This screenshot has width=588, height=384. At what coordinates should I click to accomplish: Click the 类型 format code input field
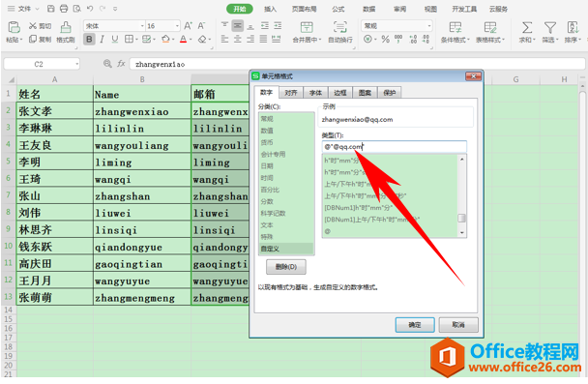point(395,147)
